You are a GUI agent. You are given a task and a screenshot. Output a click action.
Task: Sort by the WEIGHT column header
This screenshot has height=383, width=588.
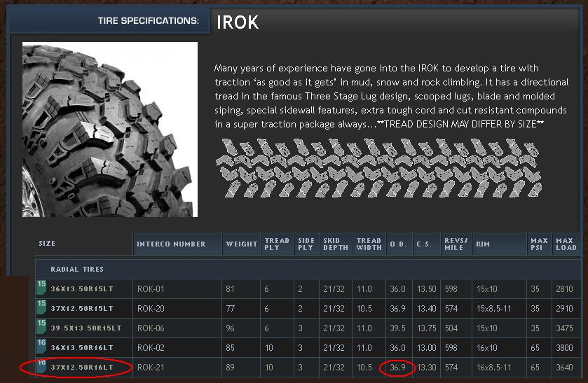[241, 244]
